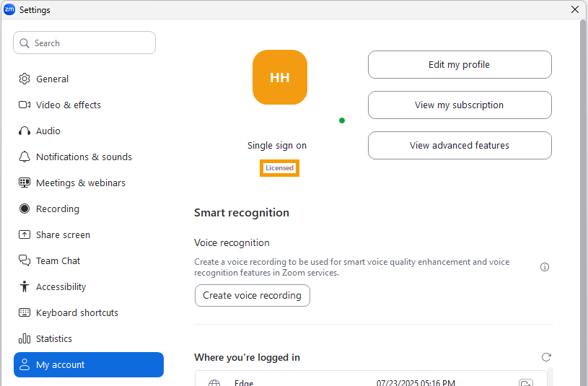
Task: Select My account tab
Action: [x=89, y=364]
